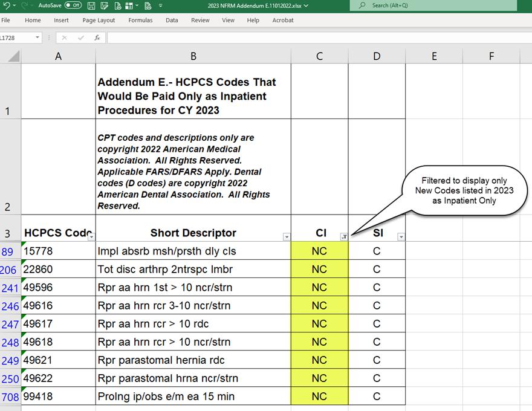The image size is (532, 411).
Task: Click the 'Prolng ip/obs e/m ea 15 min' cell
Action: point(193,396)
